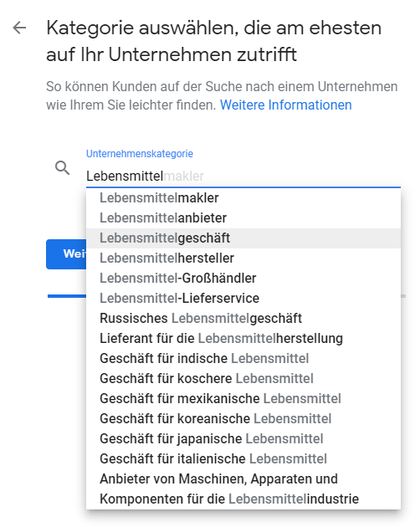The width and height of the screenshot is (420, 527).
Task: Select Lebensmittel-Großhändler category
Action: pyautogui.click(x=243, y=279)
